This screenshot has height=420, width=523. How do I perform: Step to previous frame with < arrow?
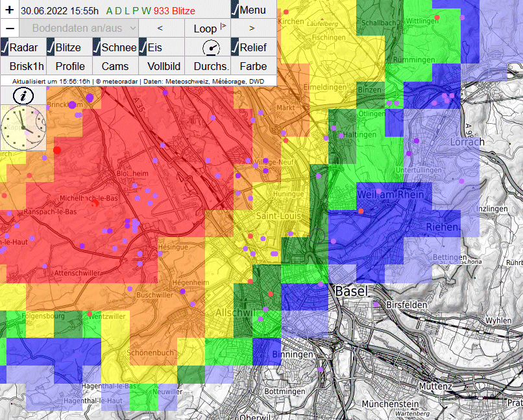click(x=161, y=29)
